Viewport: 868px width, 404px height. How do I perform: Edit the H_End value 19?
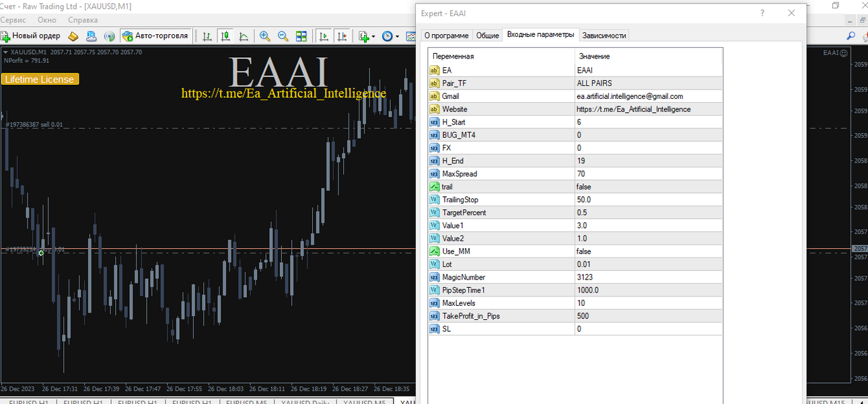pyautogui.click(x=649, y=161)
